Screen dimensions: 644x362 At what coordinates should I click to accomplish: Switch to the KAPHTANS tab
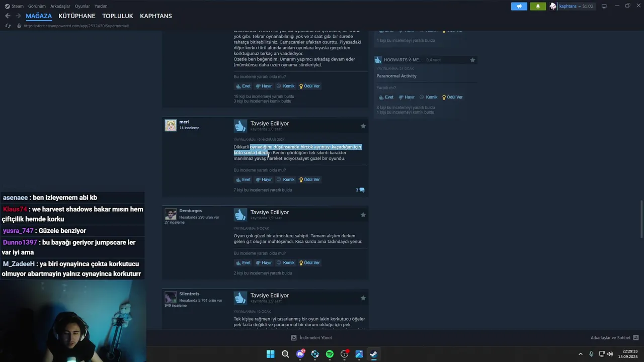coord(156,16)
